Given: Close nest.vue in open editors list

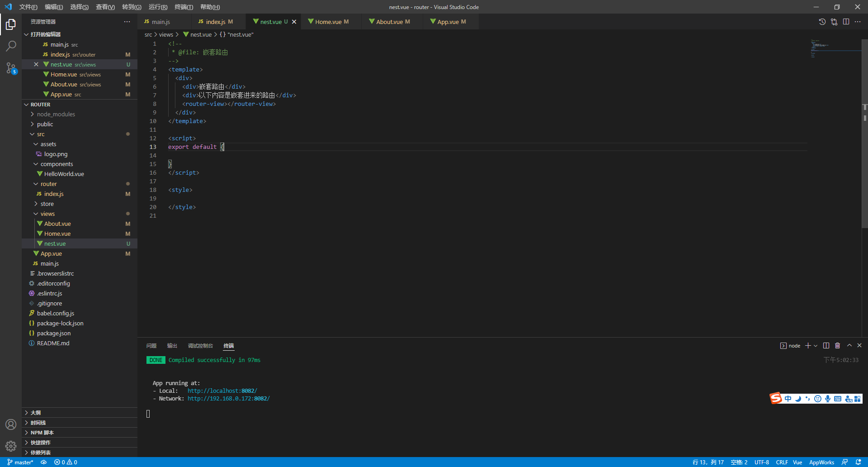Looking at the screenshot, I should [x=36, y=64].
